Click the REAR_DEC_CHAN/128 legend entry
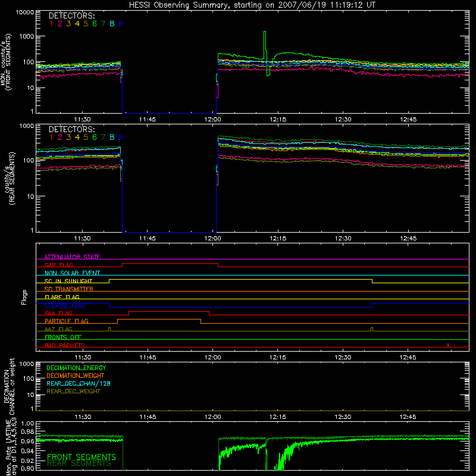This screenshot has width=476, height=476. tap(79, 383)
